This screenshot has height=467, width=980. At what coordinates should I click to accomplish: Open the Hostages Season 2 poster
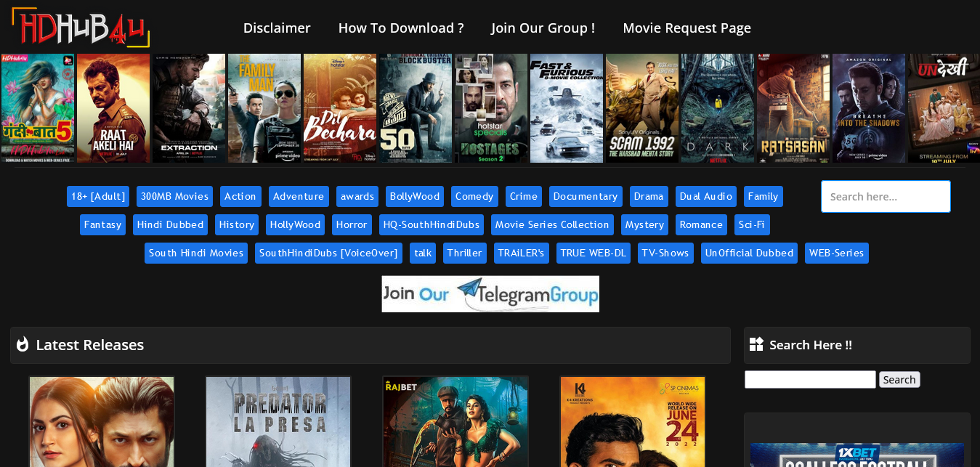click(491, 108)
